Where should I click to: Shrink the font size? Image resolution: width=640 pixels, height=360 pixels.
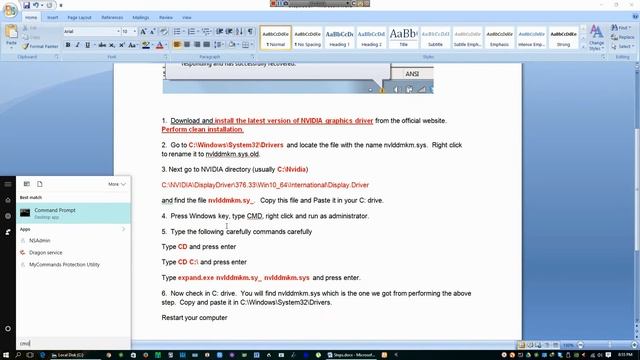tap(153, 31)
